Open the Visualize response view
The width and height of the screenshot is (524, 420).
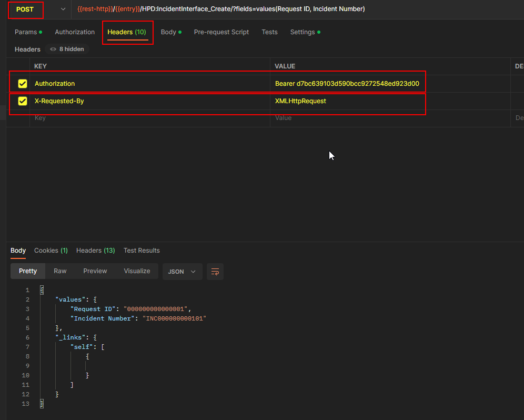point(137,271)
